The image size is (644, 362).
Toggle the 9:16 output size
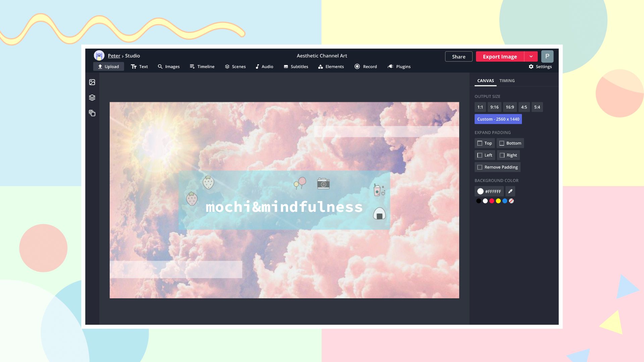pyautogui.click(x=494, y=107)
